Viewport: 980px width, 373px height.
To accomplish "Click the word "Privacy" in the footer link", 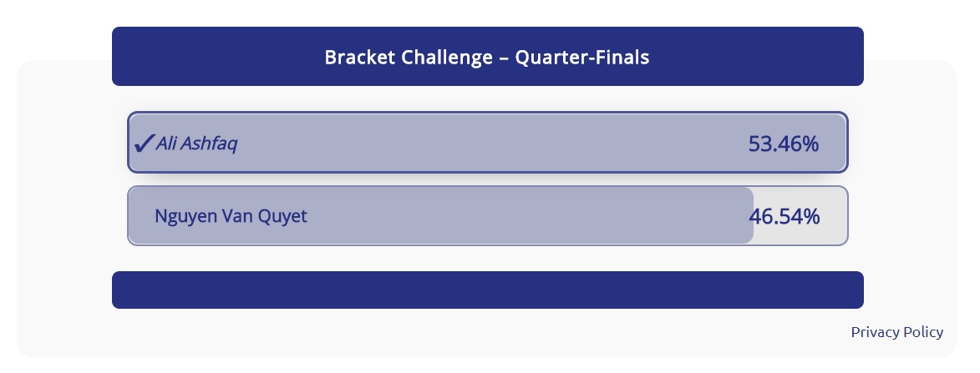I will (875, 332).
